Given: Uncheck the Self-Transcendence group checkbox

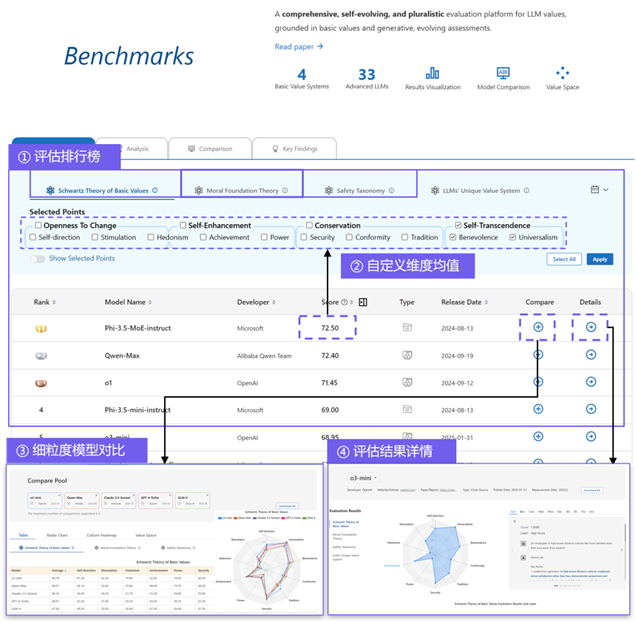Looking at the screenshot, I should pyautogui.click(x=458, y=225).
